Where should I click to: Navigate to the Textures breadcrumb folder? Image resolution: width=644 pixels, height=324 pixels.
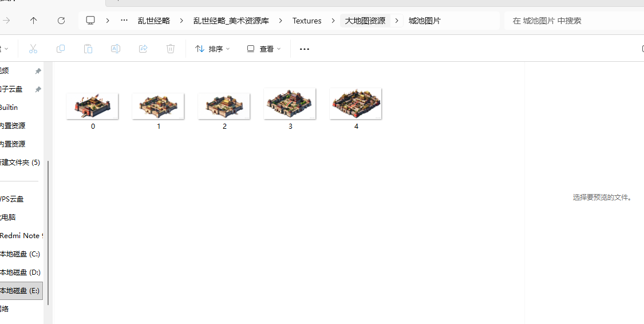(307, 21)
